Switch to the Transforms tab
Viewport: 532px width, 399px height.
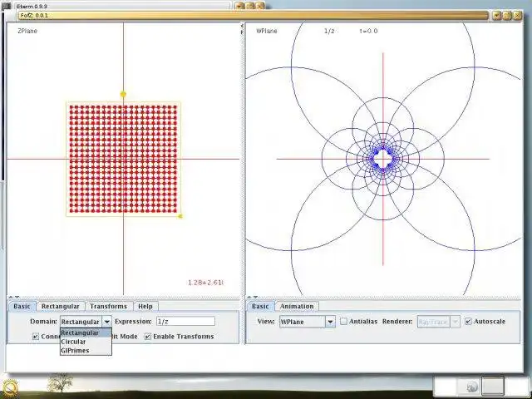click(x=109, y=306)
